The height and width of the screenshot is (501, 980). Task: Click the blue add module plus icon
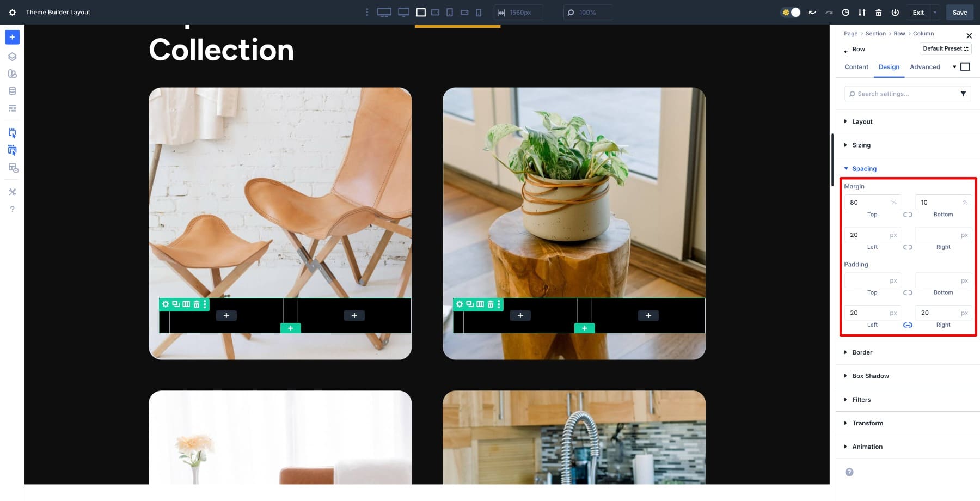[x=12, y=37]
